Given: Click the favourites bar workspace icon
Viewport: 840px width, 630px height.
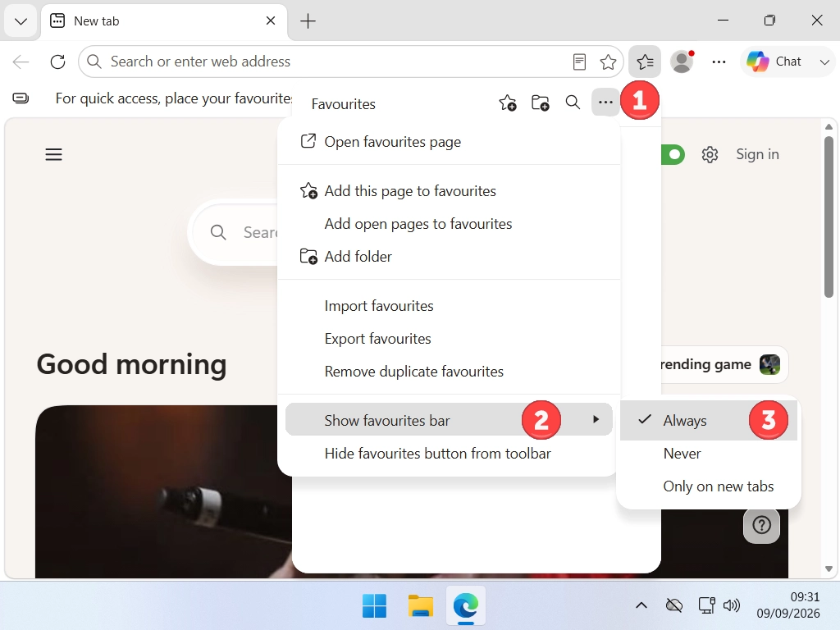Looking at the screenshot, I should [x=21, y=98].
